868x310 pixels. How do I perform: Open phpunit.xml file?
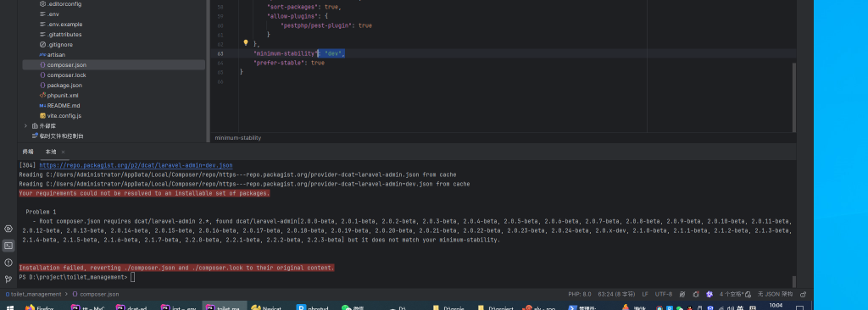coord(58,95)
